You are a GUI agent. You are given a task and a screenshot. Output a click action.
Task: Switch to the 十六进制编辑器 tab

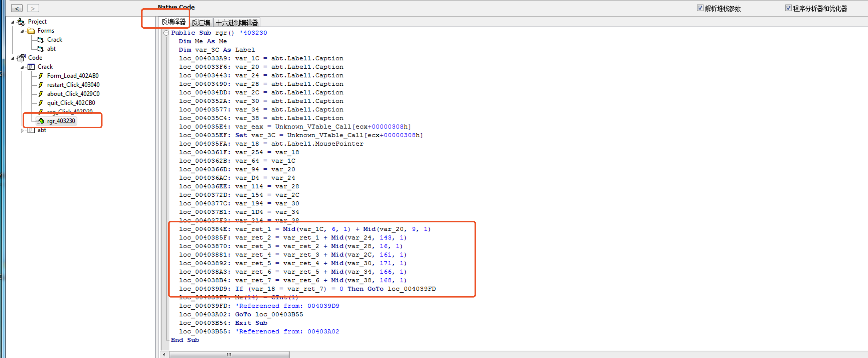click(x=237, y=23)
